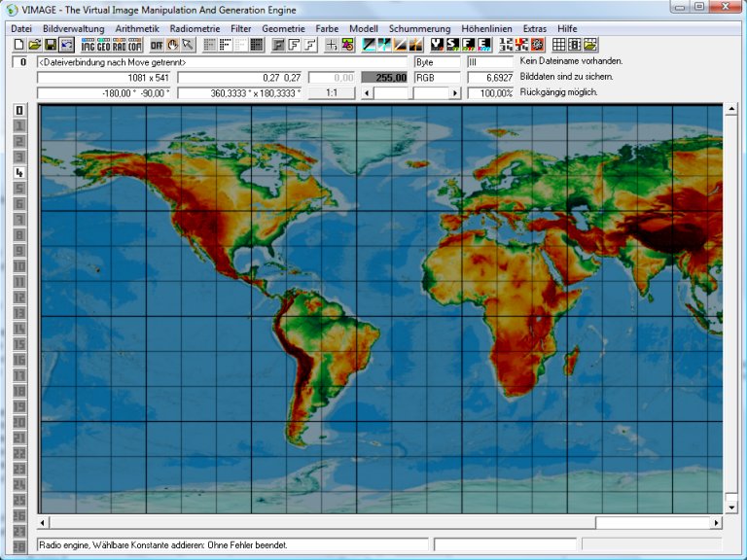Click the RAD toolbar icon

click(119, 45)
